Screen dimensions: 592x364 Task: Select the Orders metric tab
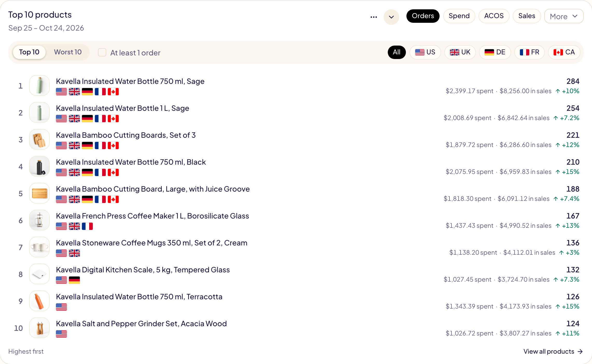[x=423, y=16]
